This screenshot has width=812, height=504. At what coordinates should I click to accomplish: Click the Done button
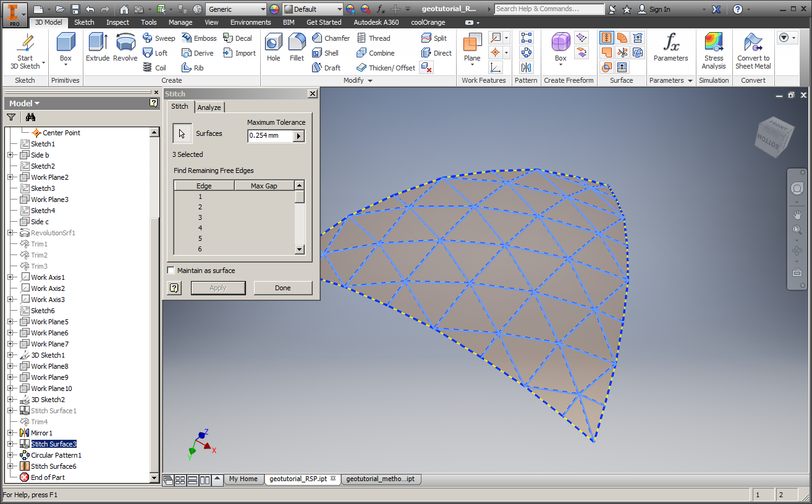click(283, 288)
